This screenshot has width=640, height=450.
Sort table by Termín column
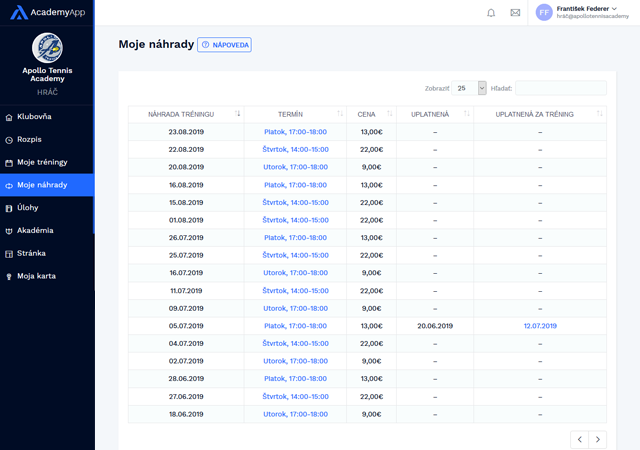pos(340,114)
